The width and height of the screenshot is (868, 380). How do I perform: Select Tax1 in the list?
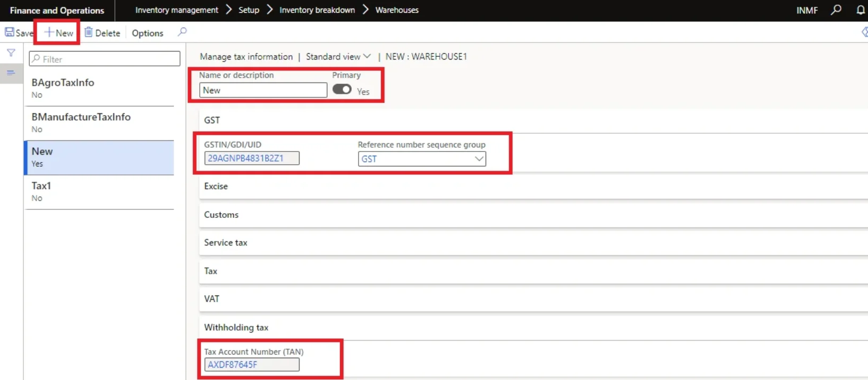[x=99, y=192]
